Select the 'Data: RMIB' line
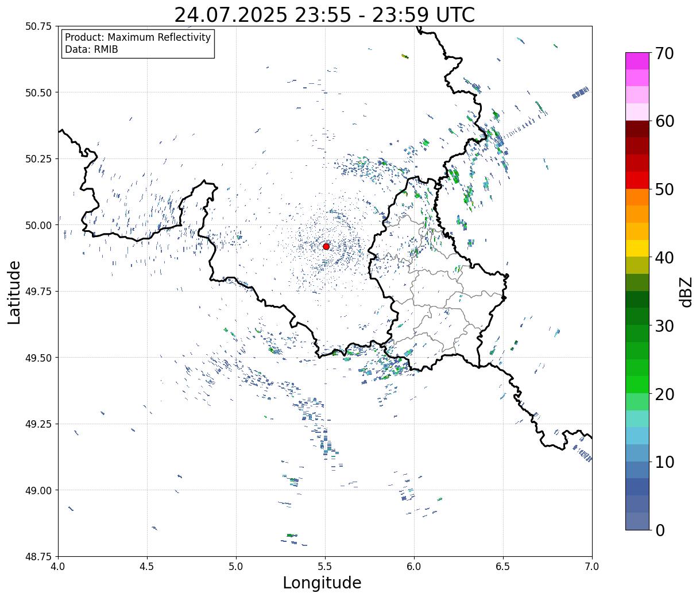Image resolution: width=700 pixels, height=597 pixels. point(91,49)
